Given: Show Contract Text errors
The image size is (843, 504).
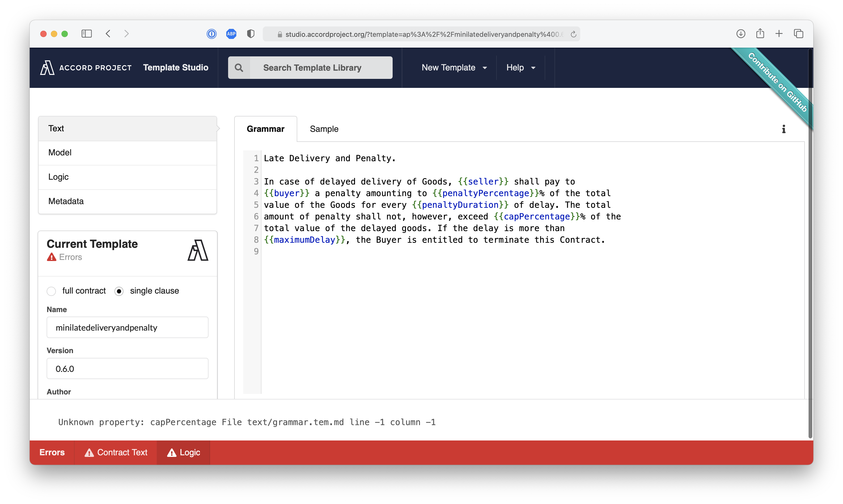Looking at the screenshot, I should pos(116,452).
